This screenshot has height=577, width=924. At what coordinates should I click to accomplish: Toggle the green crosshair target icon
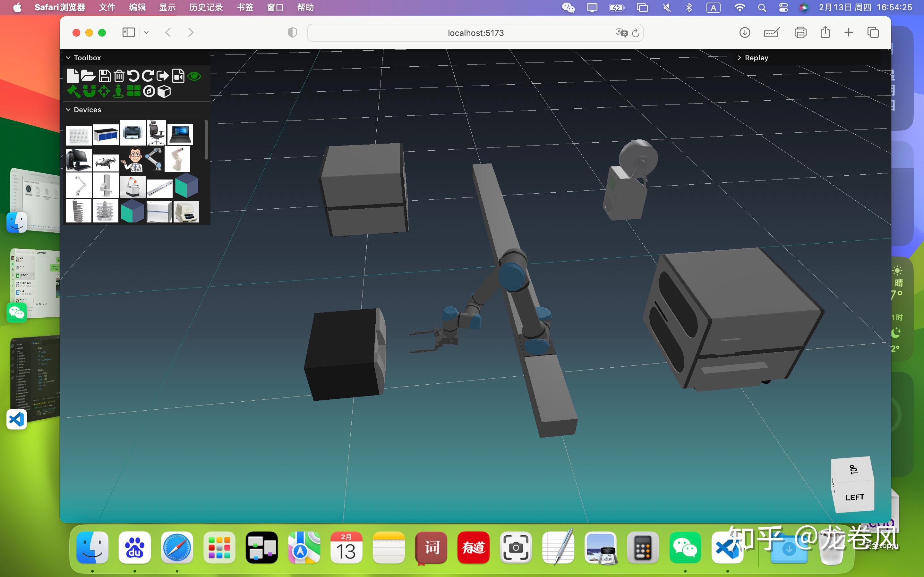point(104,91)
